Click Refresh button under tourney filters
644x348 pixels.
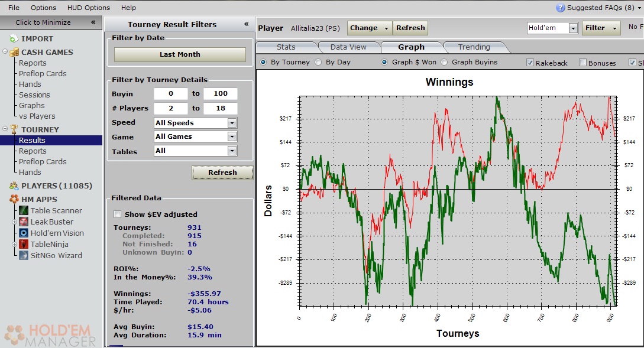(222, 173)
